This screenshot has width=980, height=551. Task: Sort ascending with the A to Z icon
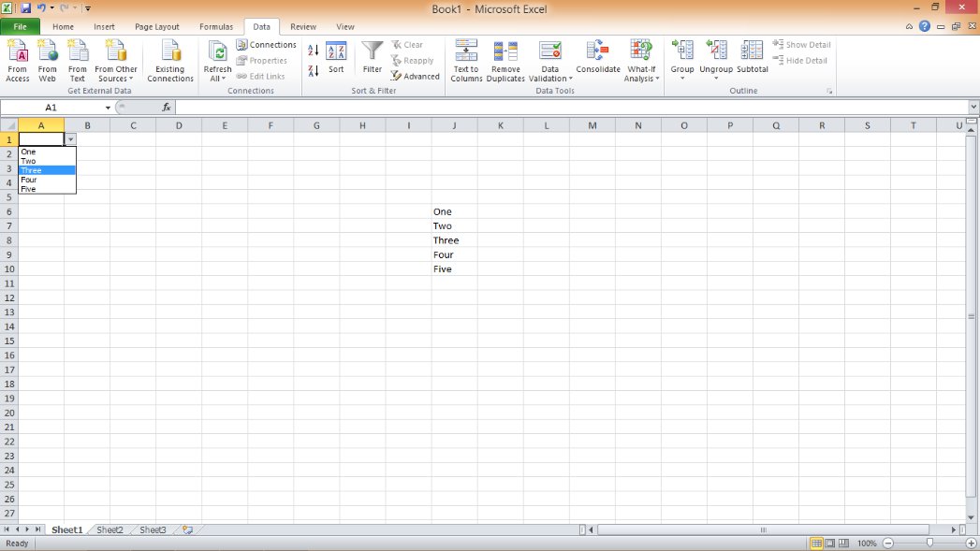click(x=314, y=51)
